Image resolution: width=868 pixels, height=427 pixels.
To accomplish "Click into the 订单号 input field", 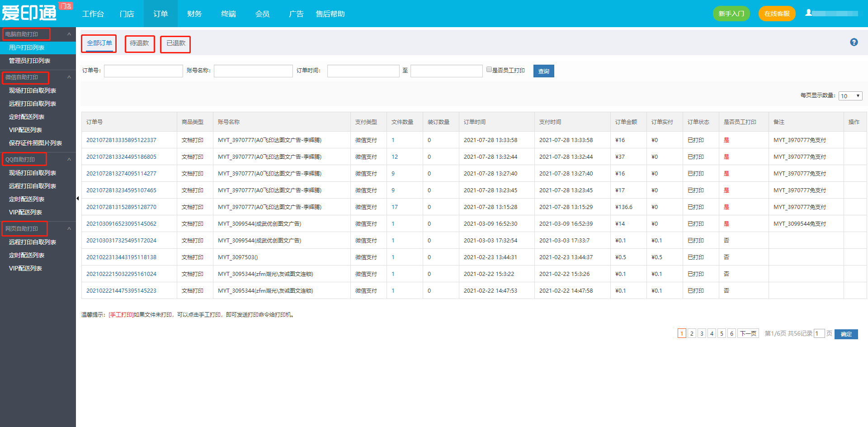I will 143,71.
